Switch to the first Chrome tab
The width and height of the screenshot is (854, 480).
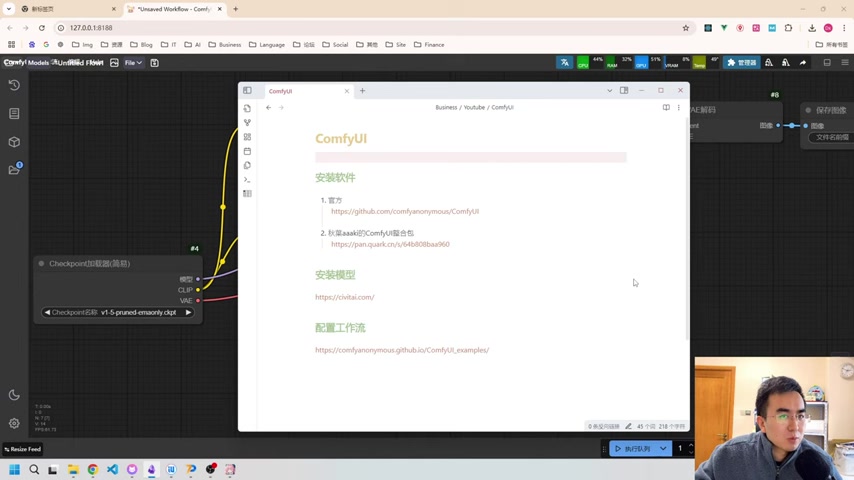click(x=68, y=9)
